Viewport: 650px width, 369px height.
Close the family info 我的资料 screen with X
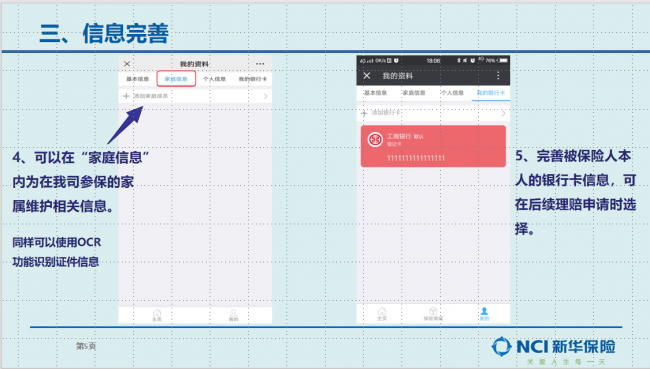[127, 64]
